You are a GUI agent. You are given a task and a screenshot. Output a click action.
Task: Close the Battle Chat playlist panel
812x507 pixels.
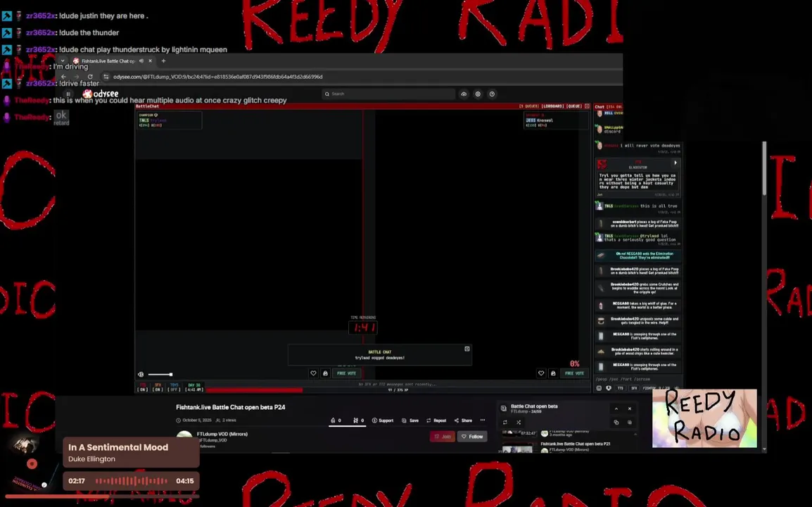(x=630, y=408)
